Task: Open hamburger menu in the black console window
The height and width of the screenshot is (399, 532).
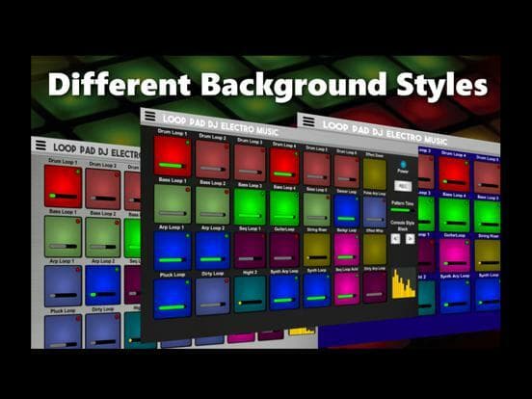Action: 150,116
